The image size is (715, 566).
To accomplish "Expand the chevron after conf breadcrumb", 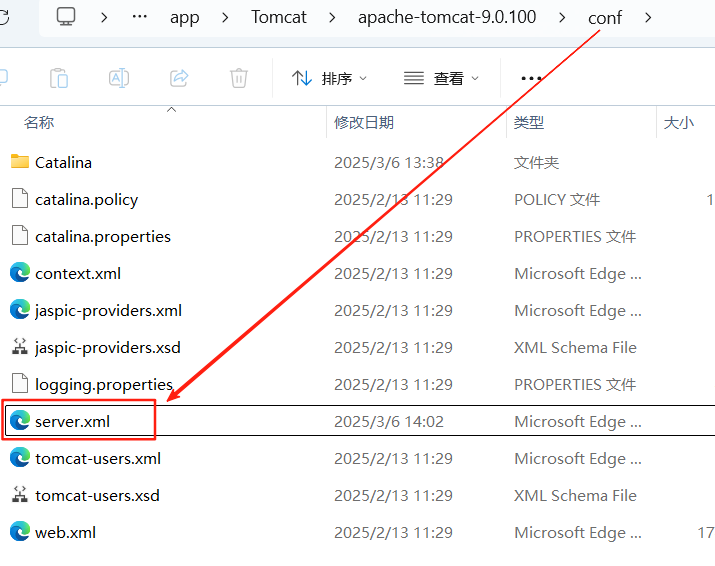I will [x=648, y=17].
